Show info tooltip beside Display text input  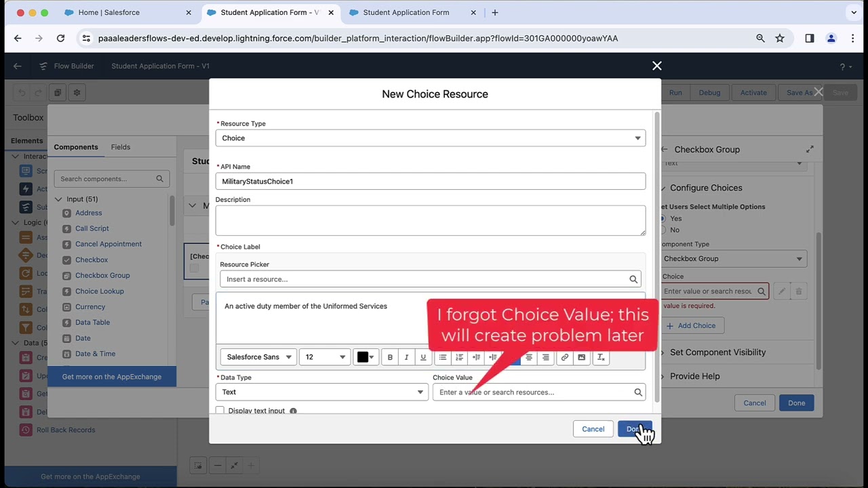click(x=293, y=411)
